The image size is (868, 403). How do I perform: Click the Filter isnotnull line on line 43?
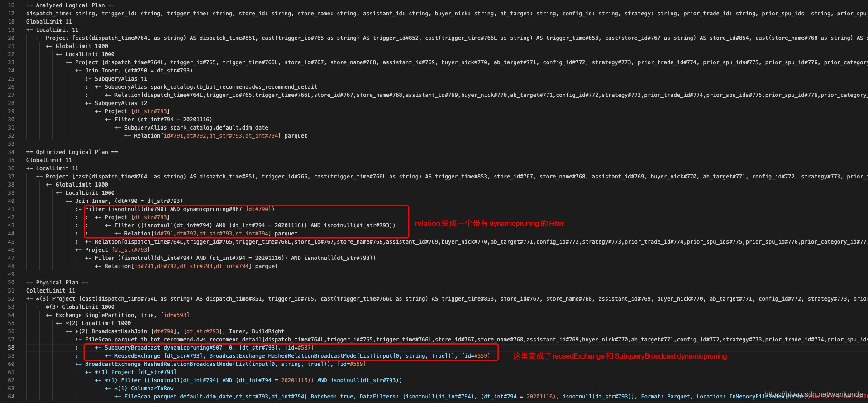tap(255, 225)
